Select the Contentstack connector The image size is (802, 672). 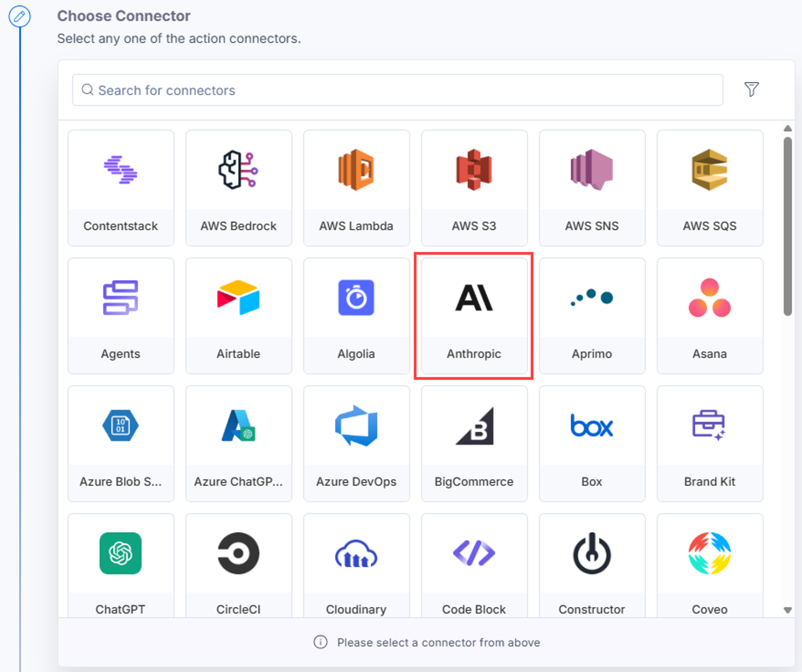coord(121,188)
